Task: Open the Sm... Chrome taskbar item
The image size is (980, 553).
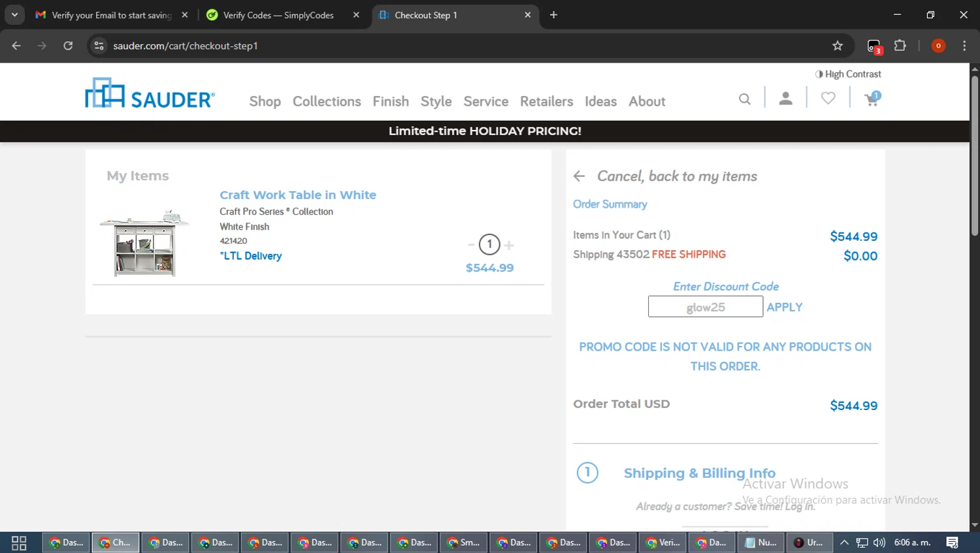Action: [x=463, y=543]
